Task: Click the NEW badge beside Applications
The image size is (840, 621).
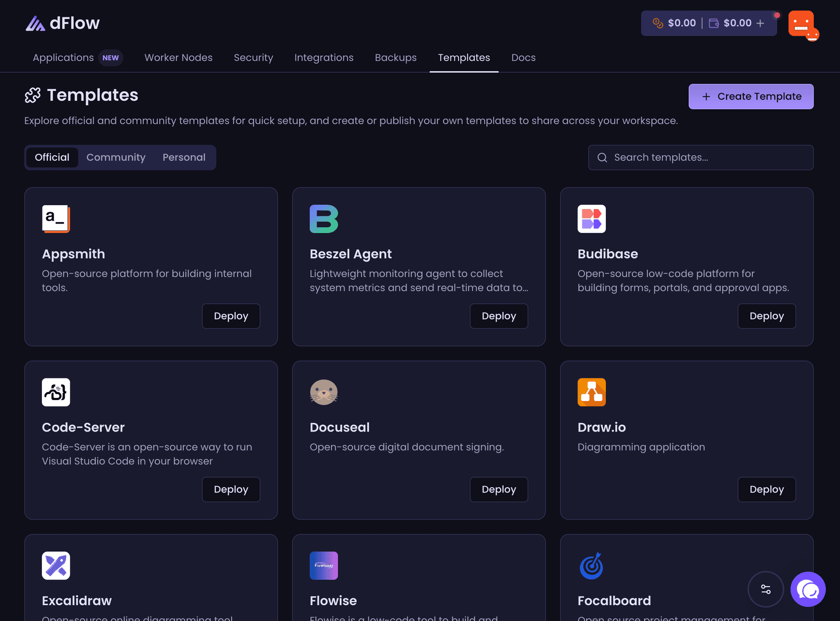Action: pos(111,58)
